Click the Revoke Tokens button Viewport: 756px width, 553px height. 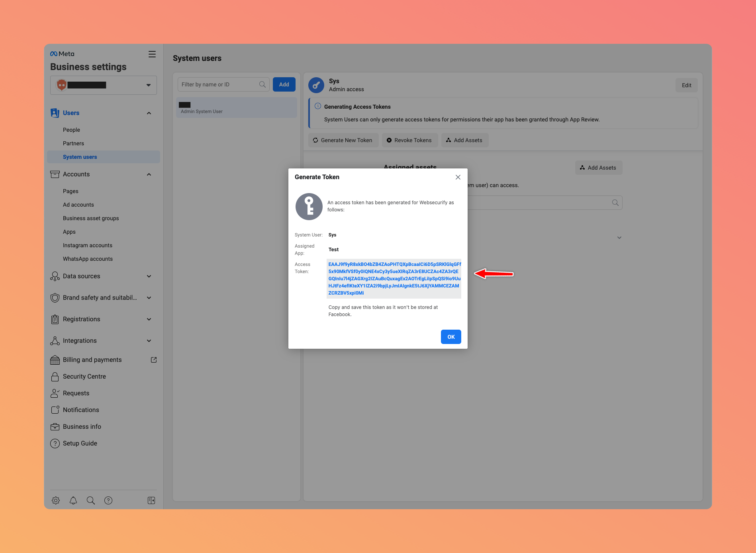click(x=409, y=140)
